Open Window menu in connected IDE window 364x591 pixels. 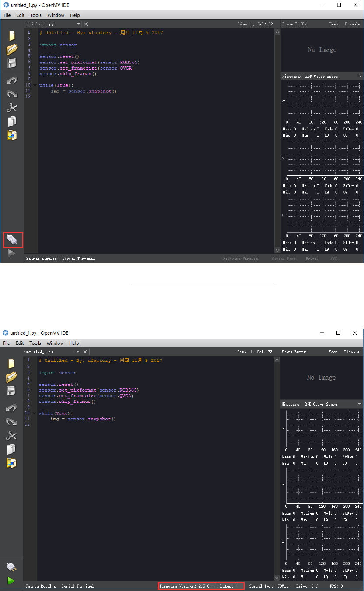55,343
